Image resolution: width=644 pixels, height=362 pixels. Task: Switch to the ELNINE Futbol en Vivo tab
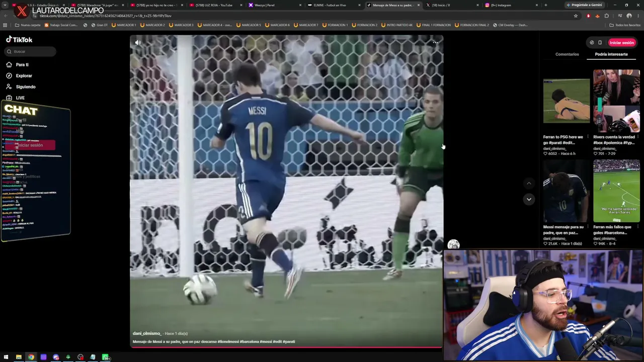coord(333,5)
